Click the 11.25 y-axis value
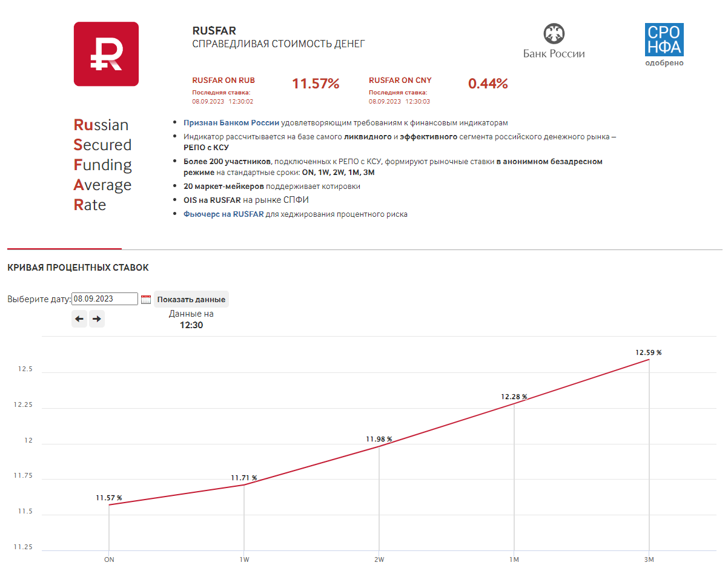Viewport: 728px width, 571px height. click(23, 547)
